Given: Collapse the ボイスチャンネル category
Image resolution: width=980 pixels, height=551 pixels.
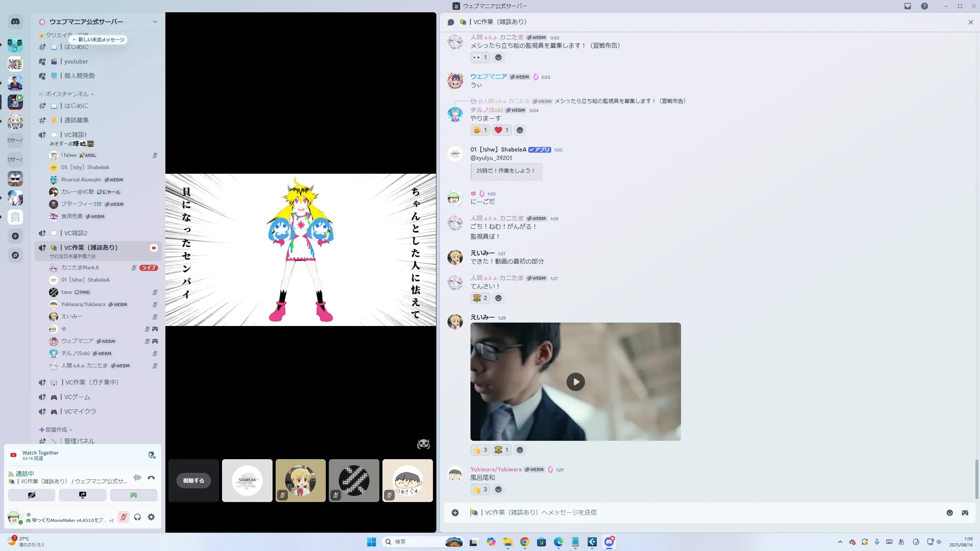Looking at the screenshot, I should click(x=67, y=94).
